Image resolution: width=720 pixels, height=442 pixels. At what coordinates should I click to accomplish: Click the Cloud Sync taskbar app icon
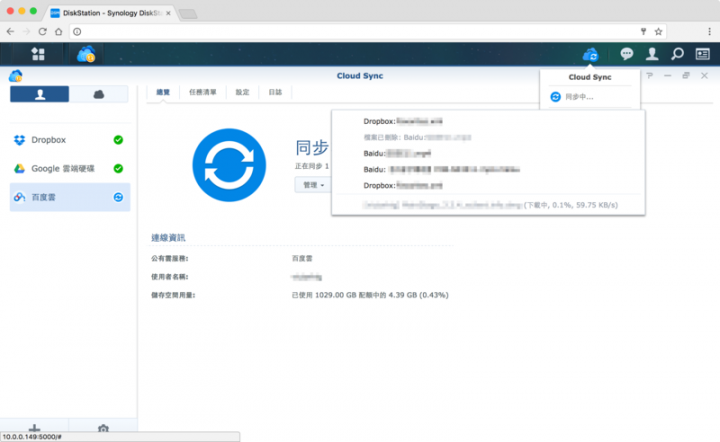tap(86, 54)
